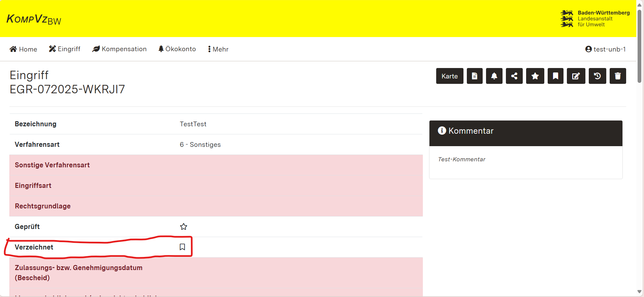Click the KompVzBW logo
This screenshot has width=644, height=297.
tap(34, 19)
